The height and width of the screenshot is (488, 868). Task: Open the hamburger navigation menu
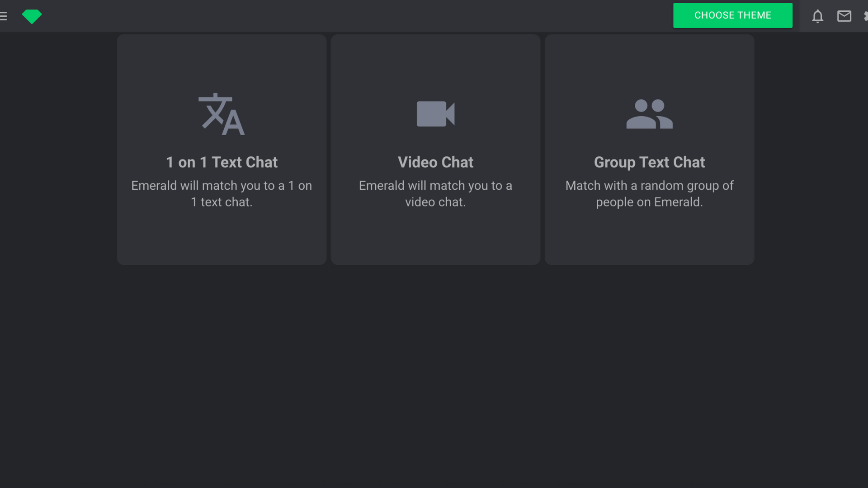(4, 16)
